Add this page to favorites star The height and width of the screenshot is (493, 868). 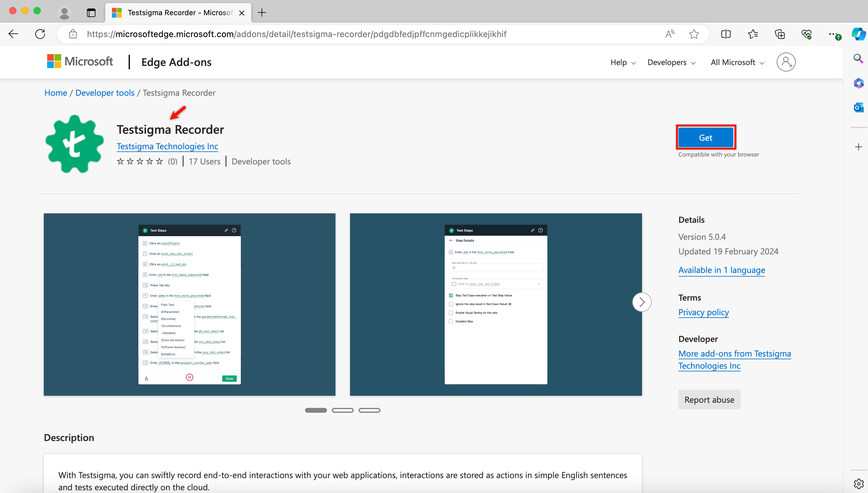pos(694,34)
